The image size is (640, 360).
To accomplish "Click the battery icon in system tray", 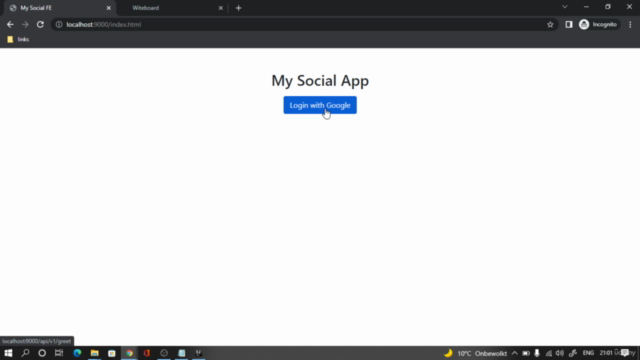I will click(x=526, y=353).
